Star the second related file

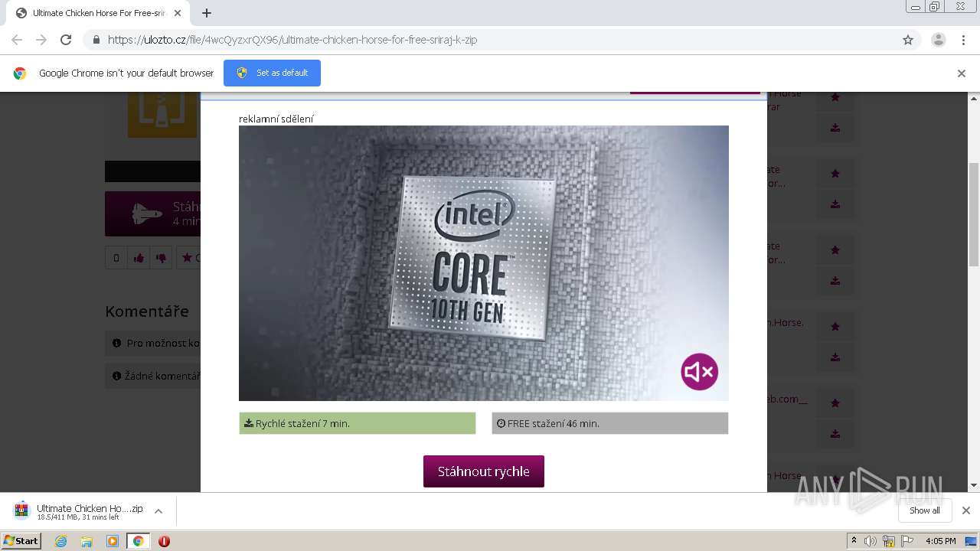[835, 174]
